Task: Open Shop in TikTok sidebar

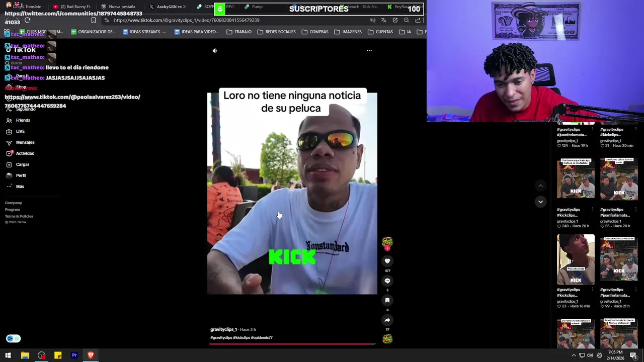Action: pyautogui.click(x=16, y=87)
